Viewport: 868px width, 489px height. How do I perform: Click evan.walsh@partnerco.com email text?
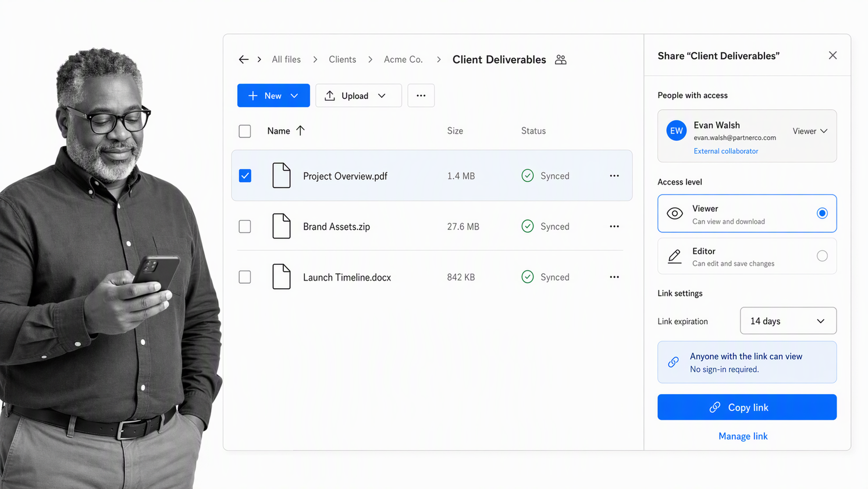click(735, 138)
